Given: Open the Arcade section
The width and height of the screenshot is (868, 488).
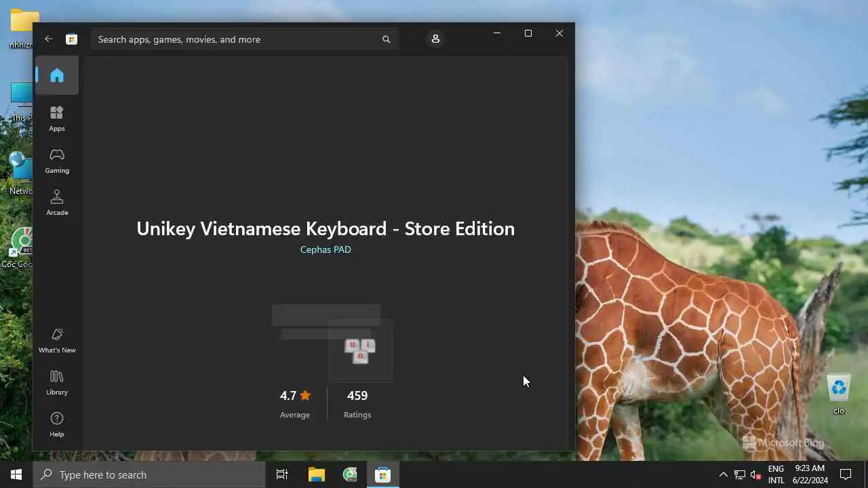Looking at the screenshot, I should pos(57,203).
